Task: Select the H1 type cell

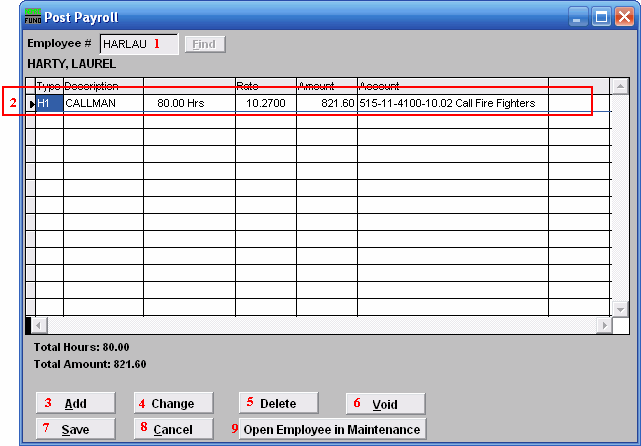Action: click(x=49, y=103)
